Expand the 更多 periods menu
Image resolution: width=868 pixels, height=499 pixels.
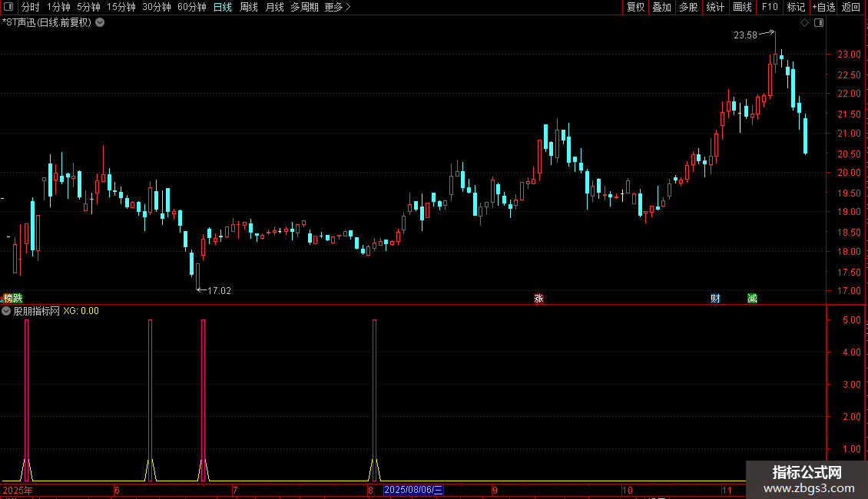[337, 7]
